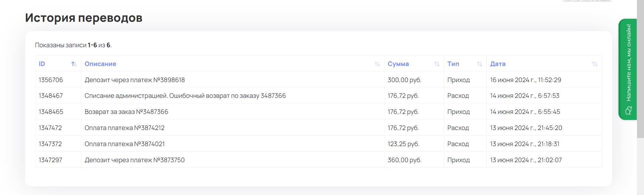Select "Оплата платежа №3874212" description

click(x=124, y=128)
